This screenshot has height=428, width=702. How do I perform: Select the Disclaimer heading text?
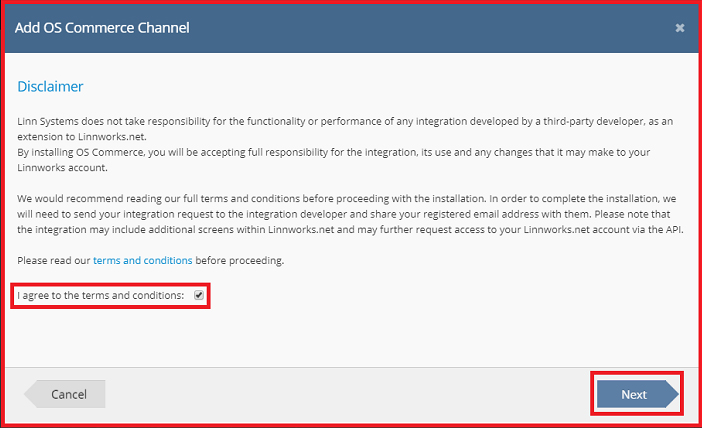[x=50, y=86]
